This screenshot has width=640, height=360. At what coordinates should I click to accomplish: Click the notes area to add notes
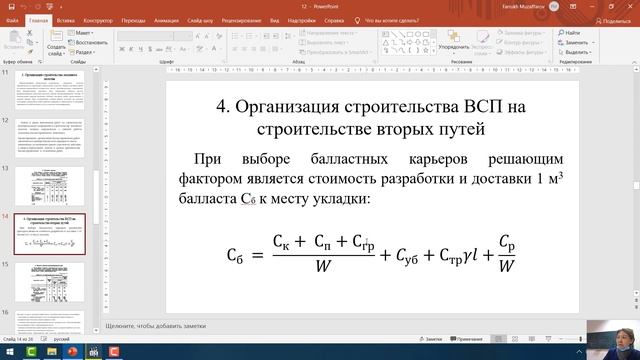click(343, 326)
